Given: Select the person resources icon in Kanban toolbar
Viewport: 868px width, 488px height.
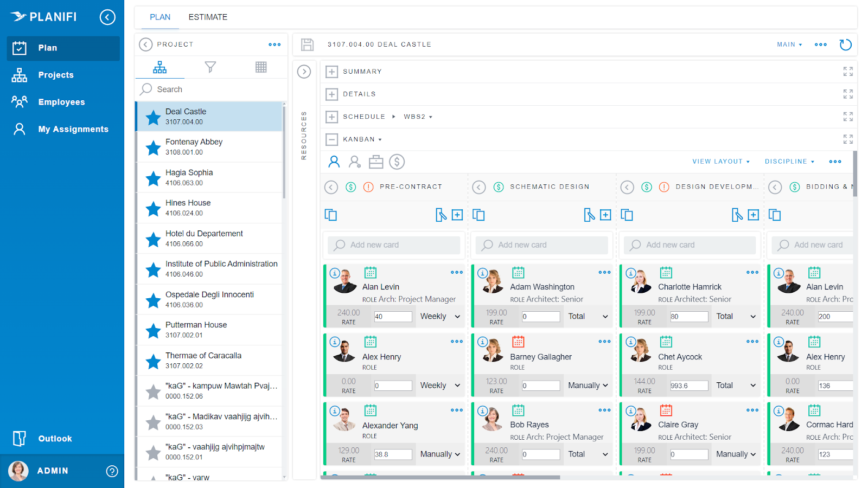Looking at the screenshot, I should (334, 162).
